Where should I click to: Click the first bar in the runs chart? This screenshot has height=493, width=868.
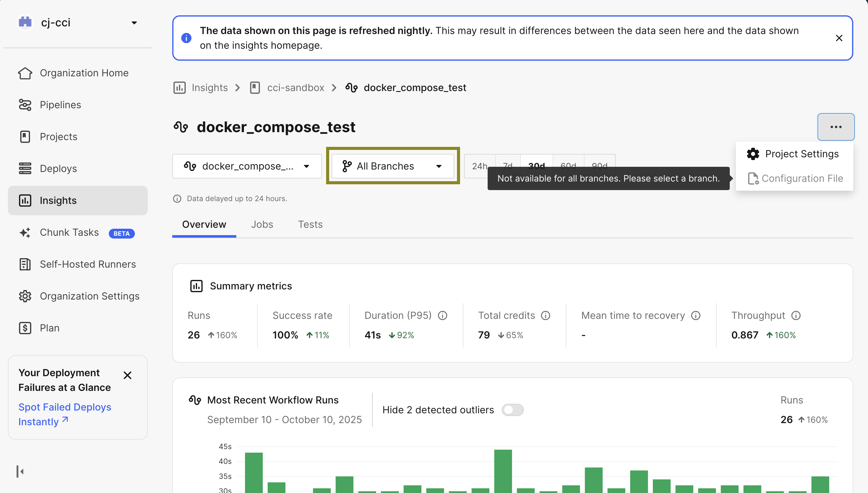pos(254,472)
